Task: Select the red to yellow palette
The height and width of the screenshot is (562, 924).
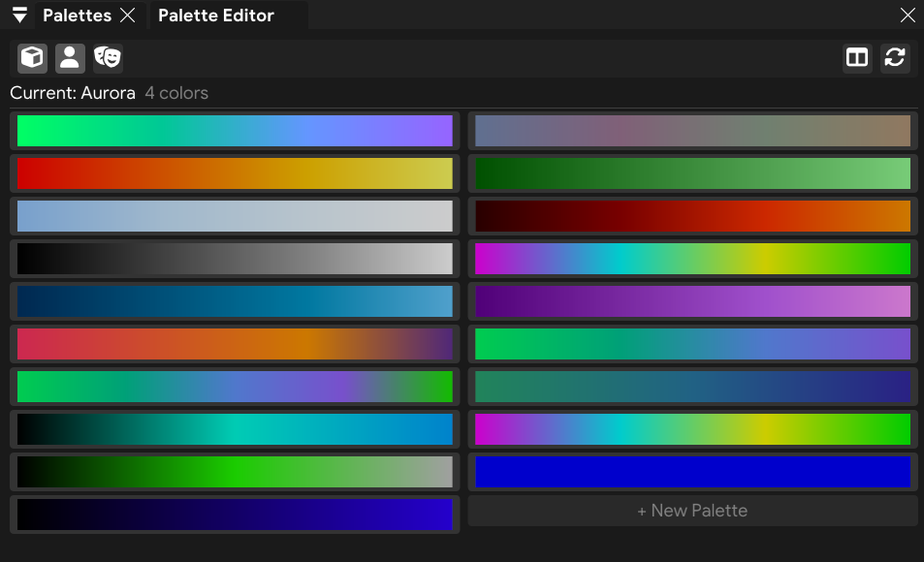Action: click(x=235, y=173)
